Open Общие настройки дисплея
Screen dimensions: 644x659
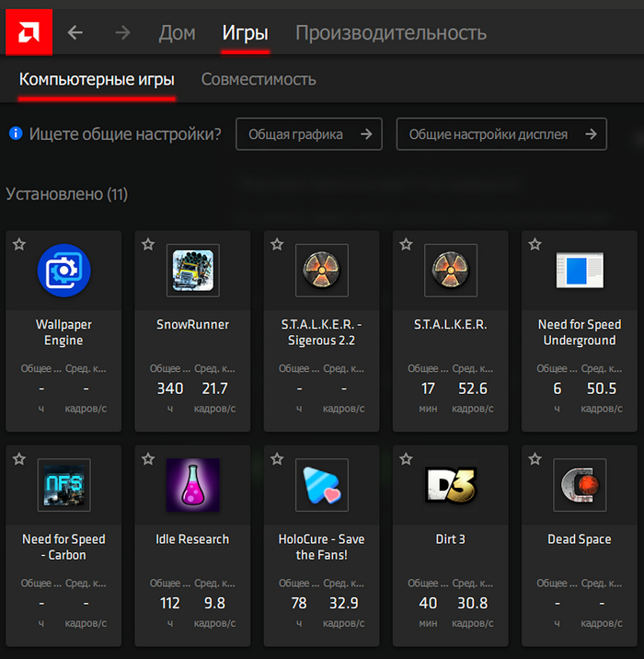(x=501, y=134)
